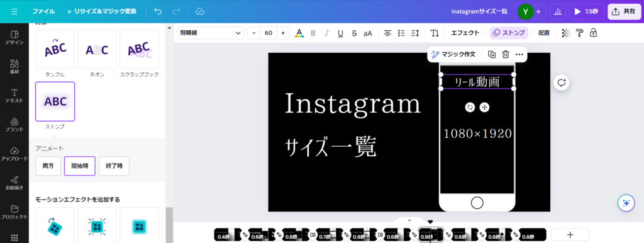
Task: Toggle underline on the text
Action: pos(340,33)
